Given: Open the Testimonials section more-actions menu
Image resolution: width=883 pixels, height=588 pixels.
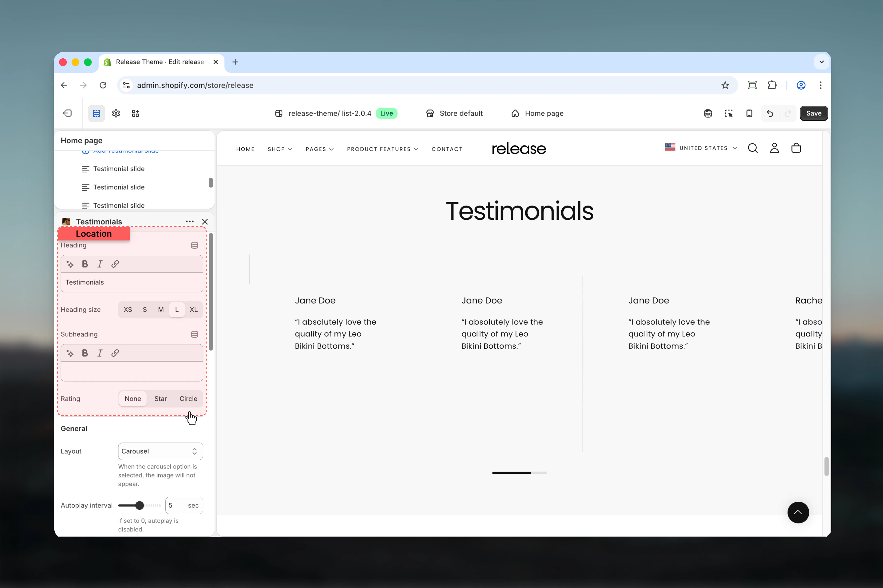Looking at the screenshot, I should tap(190, 222).
